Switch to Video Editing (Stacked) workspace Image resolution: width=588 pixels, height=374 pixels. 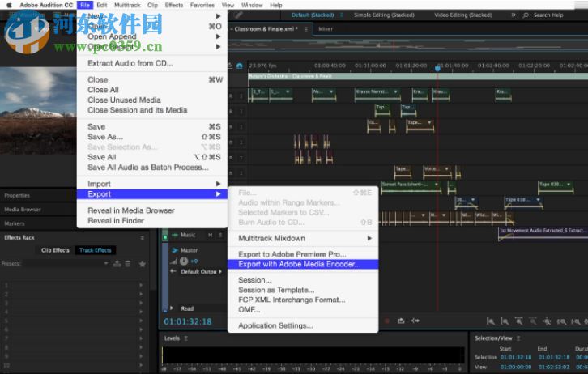tap(462, 15)
